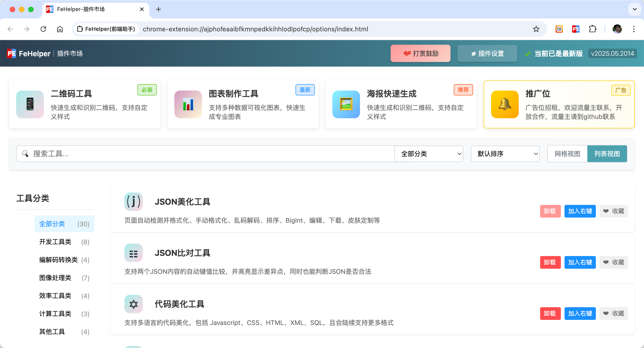Viewport: 644px width, 348px height.
Task: Click the 搜索工具 search input
Action: (x=205, y=154)
